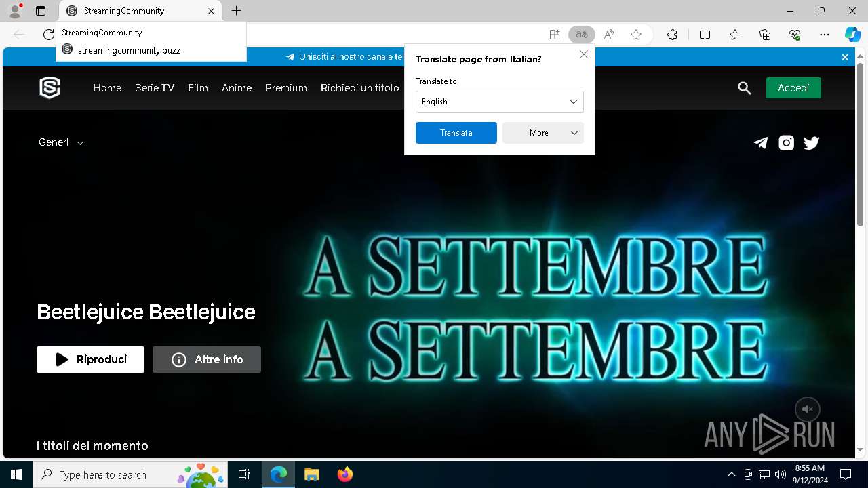The image size is (868, 488).
Task: Click the network icon in system tray
Action: [x=764, y=474]
